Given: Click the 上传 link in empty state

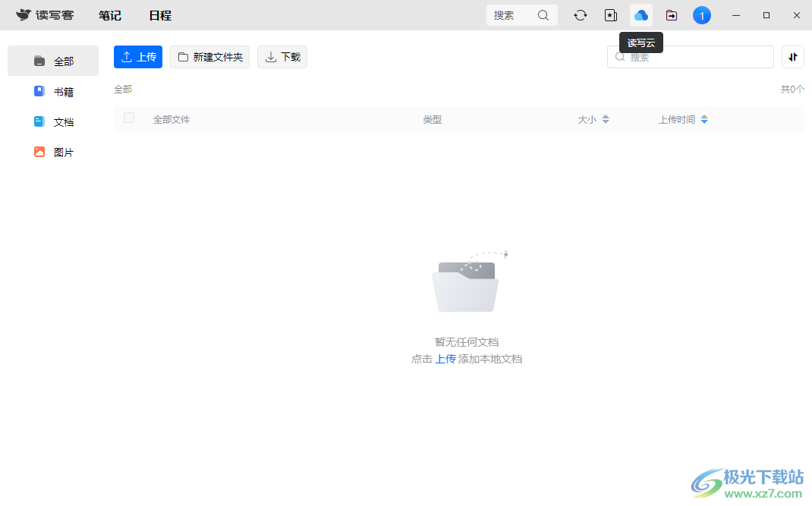Looking at the screenshot, I should tap(445, 359).
